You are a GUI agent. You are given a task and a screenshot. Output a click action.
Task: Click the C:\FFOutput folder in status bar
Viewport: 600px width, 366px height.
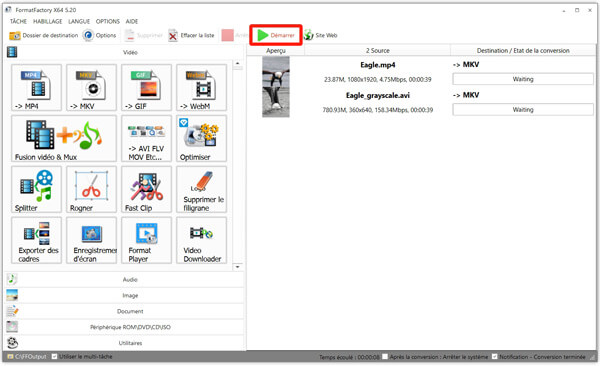[x=27, y=356]
